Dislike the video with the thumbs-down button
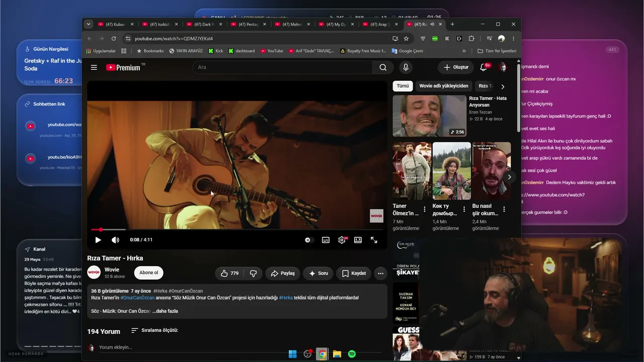 pos(253,273)
